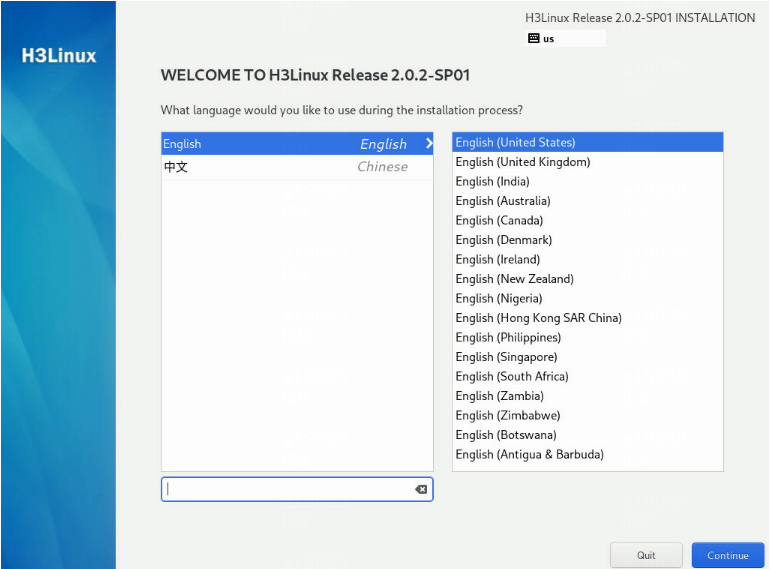771x569 pixels.
Task: Click the Quit button
Action: [646, 555]
